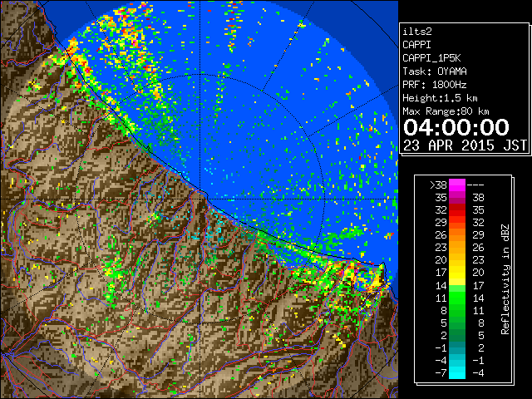The image size is (532, 399).
Task: Click the "CAPPI_1P5K" product name text
Action: tap(431, 58)
